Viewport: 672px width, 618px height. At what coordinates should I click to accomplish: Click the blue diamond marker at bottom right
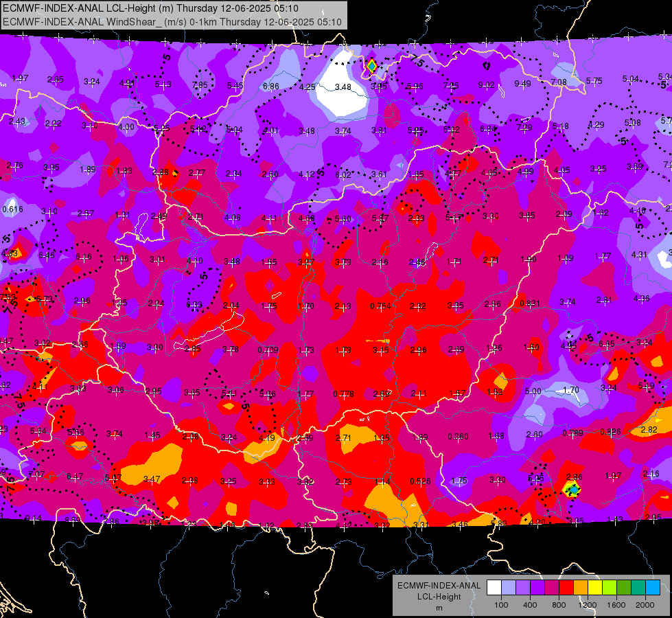(573, 490)
